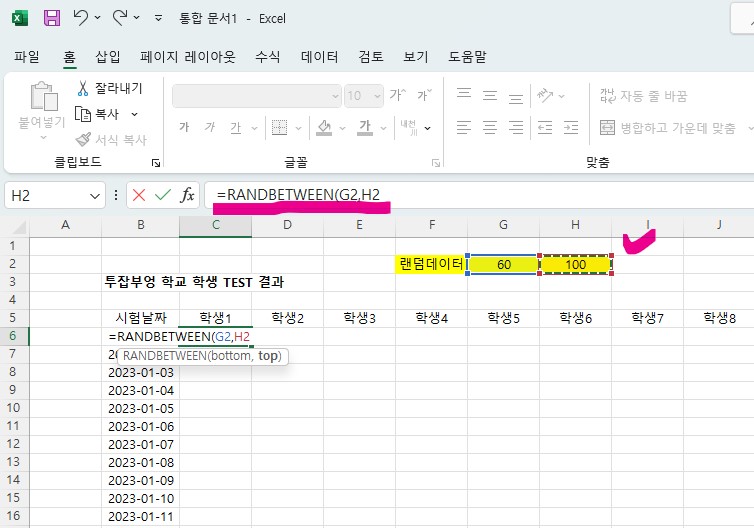The height and width of the screenshot is (528, 754).
Task: Click 잘라내기 cut button
Action: 110,88
